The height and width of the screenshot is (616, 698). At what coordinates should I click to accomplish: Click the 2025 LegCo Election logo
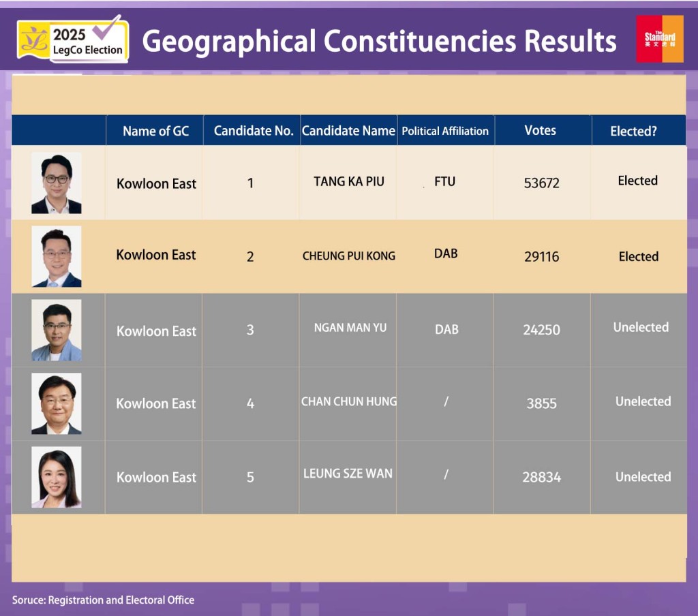click(x=73, y=40)
